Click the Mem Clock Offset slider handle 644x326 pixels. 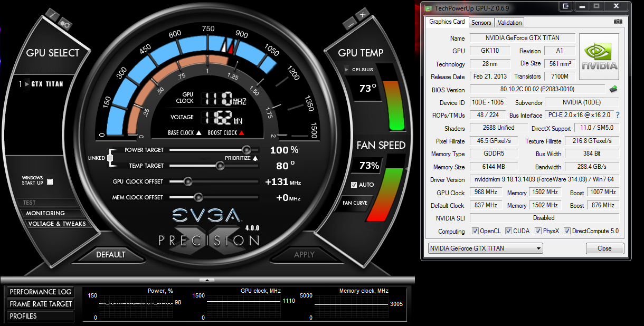pyautogui.click(x=198, y=197)
